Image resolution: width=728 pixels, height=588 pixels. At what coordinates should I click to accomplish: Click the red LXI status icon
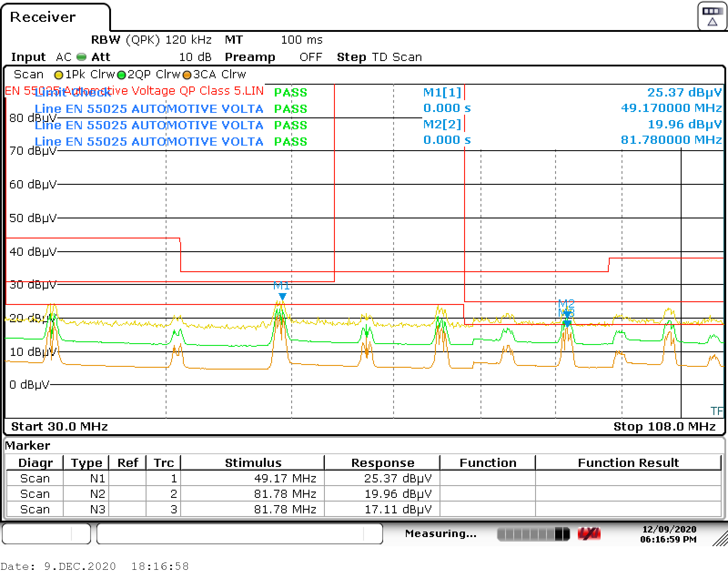point(589,534)
